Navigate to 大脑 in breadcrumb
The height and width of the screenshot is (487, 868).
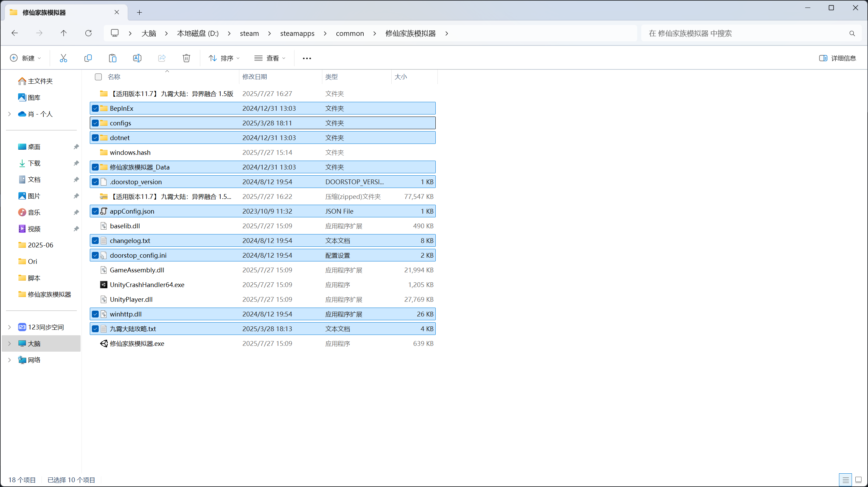click(x=149, y=33)
